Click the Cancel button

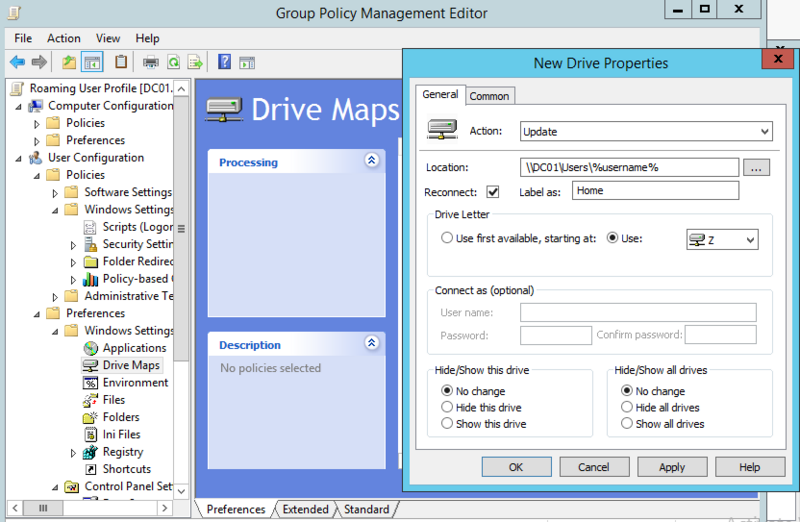594,467
